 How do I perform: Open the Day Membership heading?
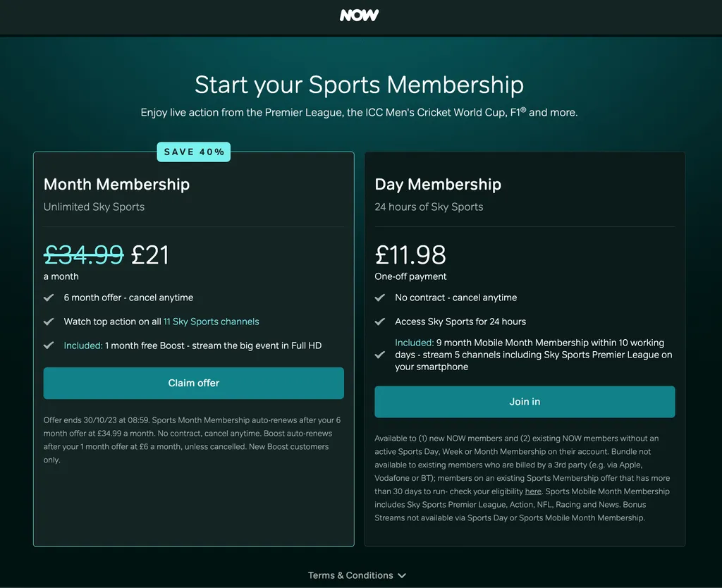click(438, 185)
